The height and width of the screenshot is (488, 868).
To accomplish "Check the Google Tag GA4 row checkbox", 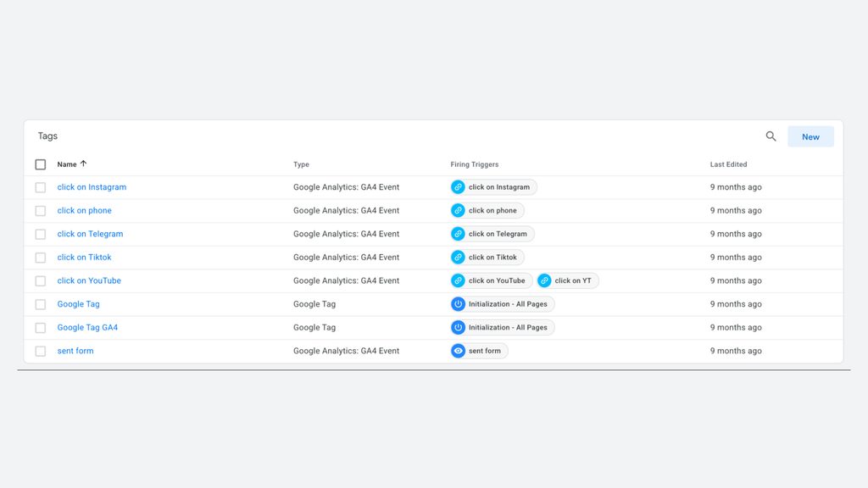I will point(41,328).
